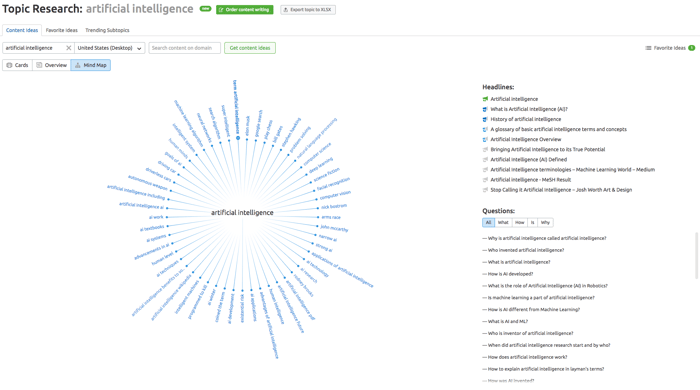Click the Favorite Ideas list icon
This screenshot has width=700, height=390.
[x=648, y=48]
